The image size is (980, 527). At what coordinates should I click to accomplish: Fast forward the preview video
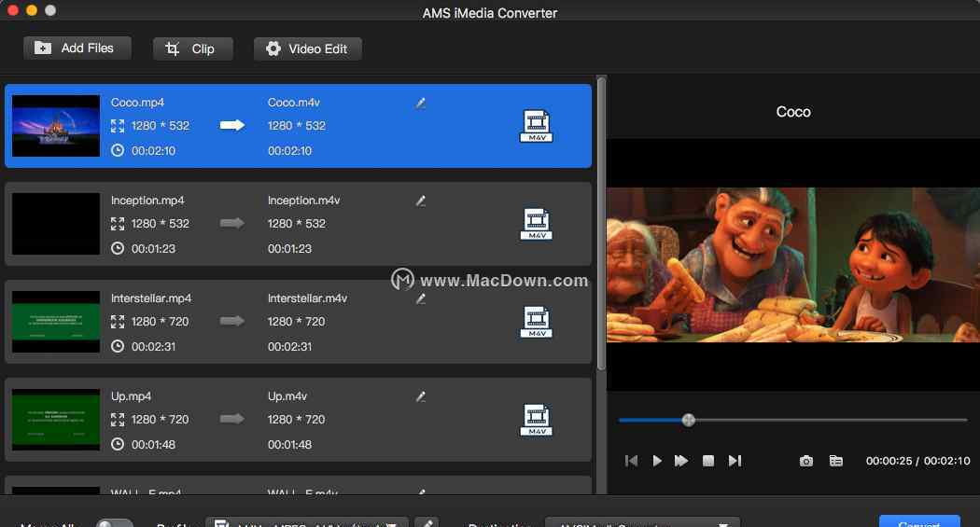coord(681,461)
